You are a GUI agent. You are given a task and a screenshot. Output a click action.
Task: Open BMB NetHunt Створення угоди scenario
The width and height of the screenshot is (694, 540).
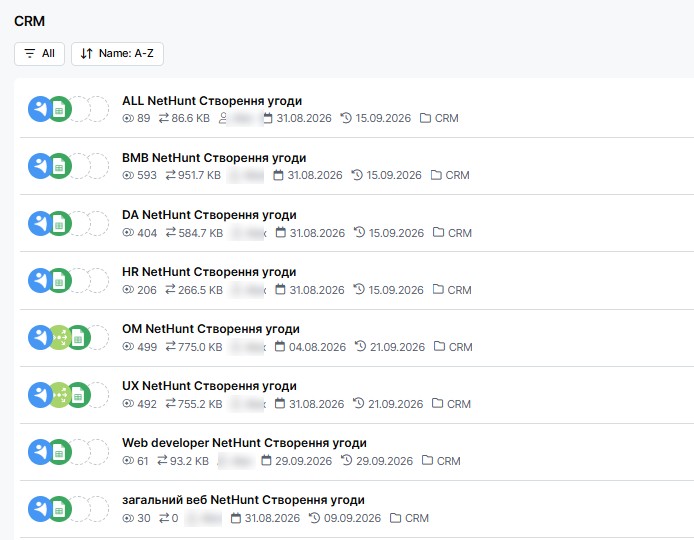[214, 158]
